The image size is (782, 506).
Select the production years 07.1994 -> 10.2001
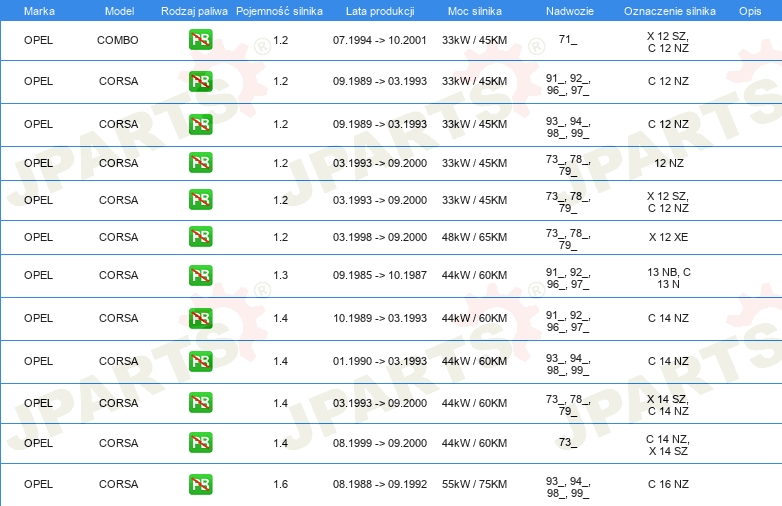click(380, 40)
